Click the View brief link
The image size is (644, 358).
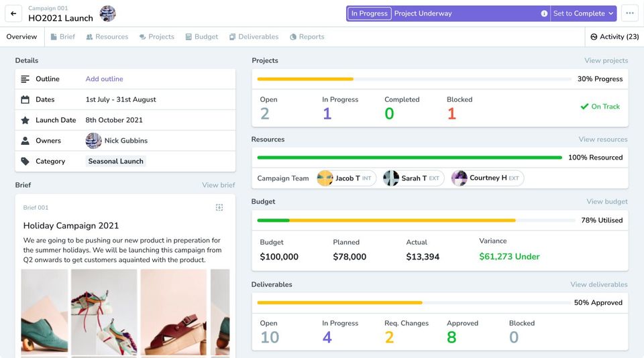[219, 185]
